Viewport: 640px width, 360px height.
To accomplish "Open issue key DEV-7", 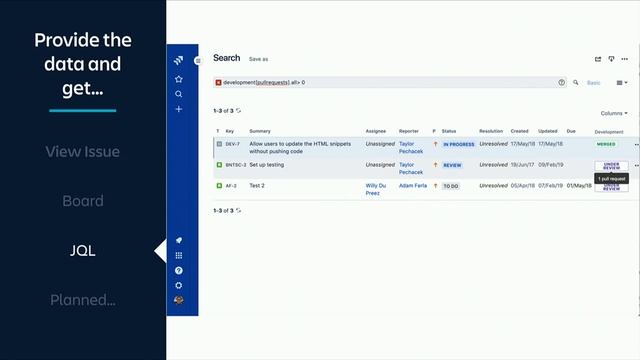I will pyautogui.click(x=233, y=144).
